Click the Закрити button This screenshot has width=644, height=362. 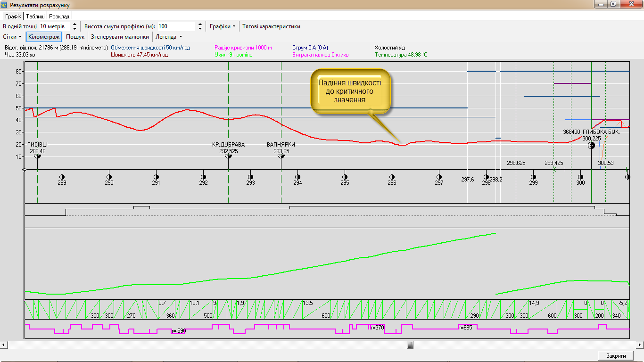pos(616,356)
